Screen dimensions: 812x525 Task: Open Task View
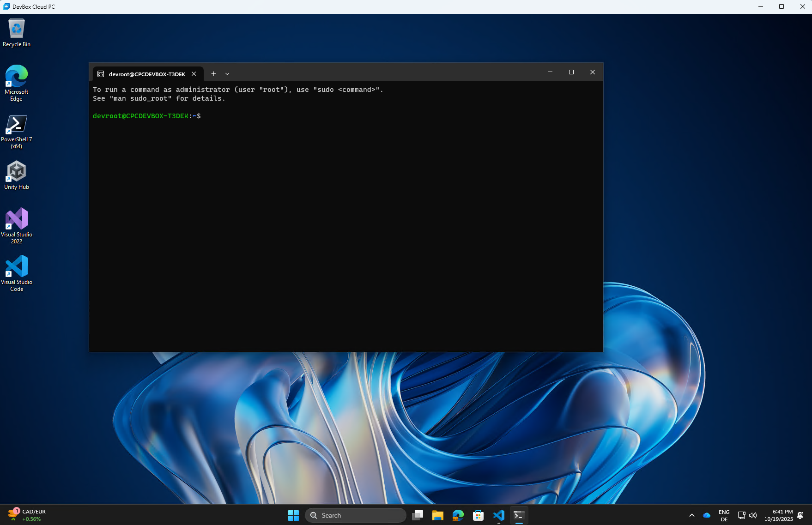coord(418,515)
